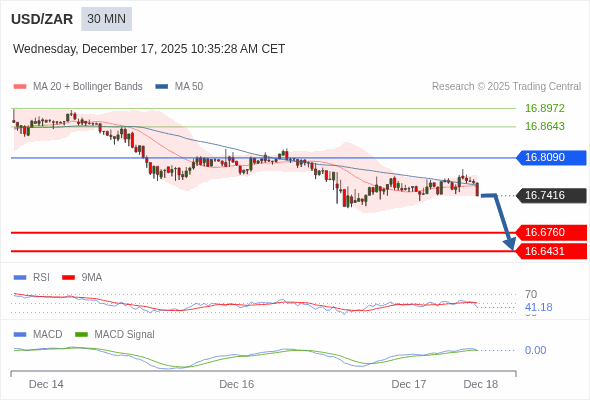The height and width of the screenshot is (400, 590).
Task: Click the RSI 70 level label
Action: coord(531,294)
